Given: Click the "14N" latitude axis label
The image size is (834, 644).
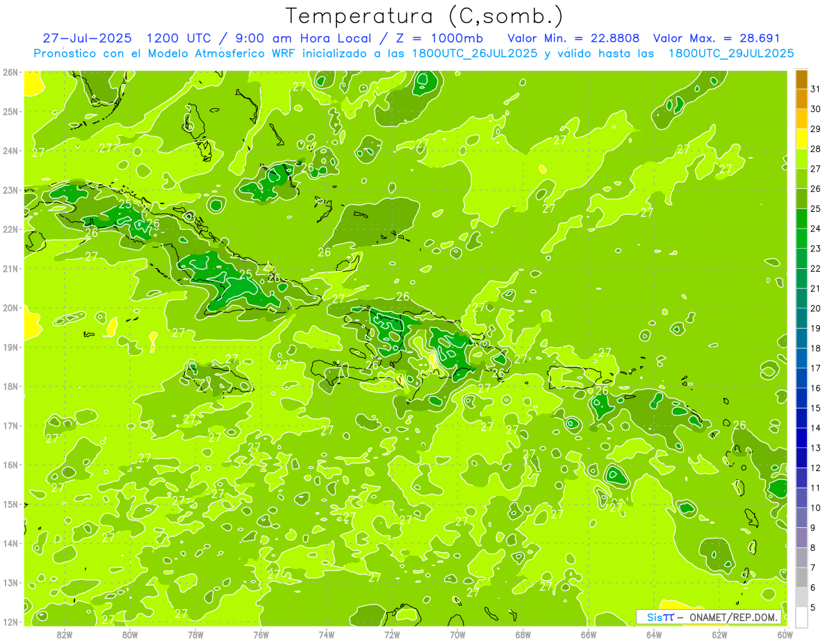Looking at the screenshot, I should pyautogui.click(x=10, y=543).
